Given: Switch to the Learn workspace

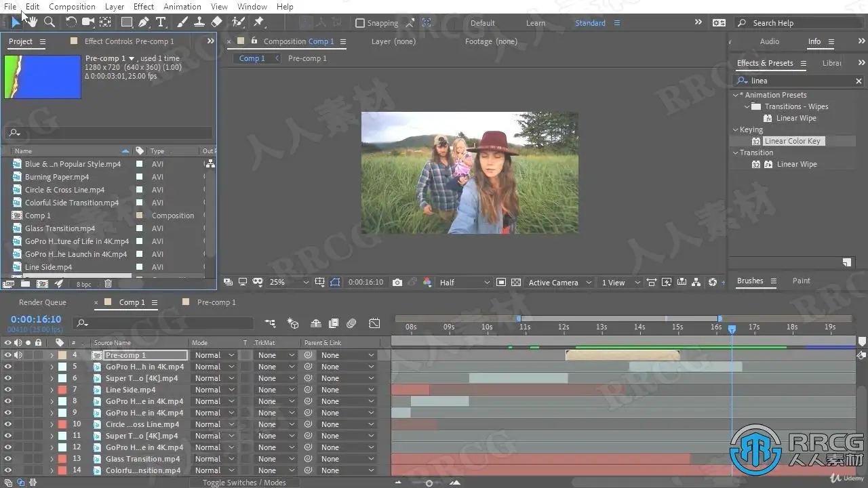Looking at the screenshot, I should pyautogui.click(x=536, y=23).
